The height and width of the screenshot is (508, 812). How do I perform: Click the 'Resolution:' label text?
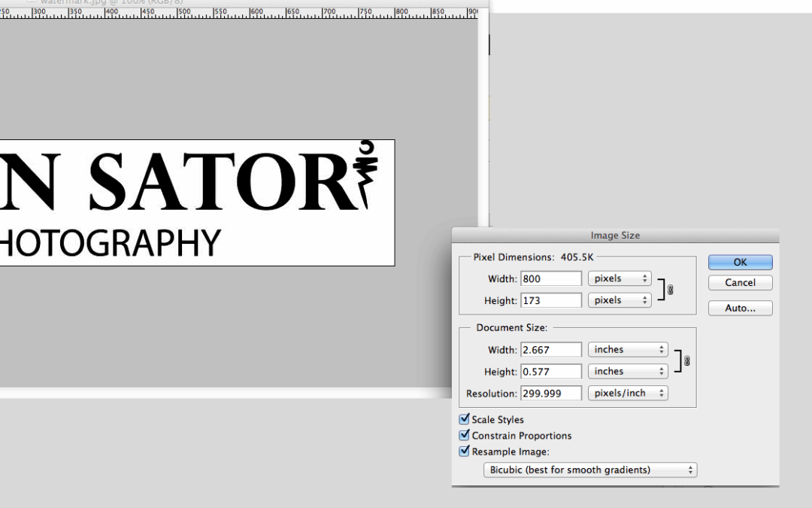[492, 394]
